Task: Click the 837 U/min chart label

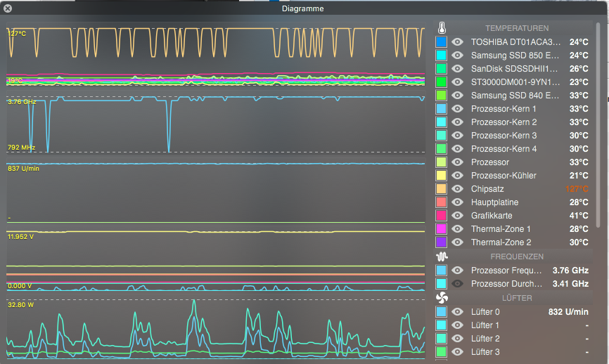Action: pyautogui.click(x=23, y=169)
